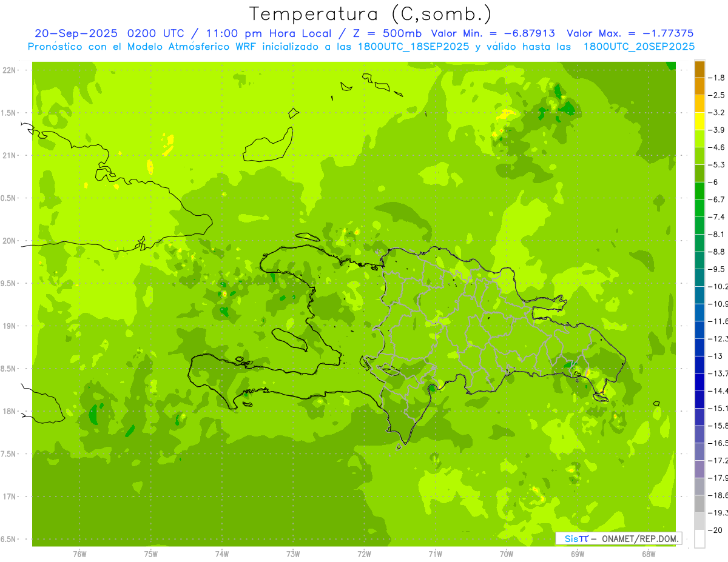Pick the dark orange top colorbar swatch
The width and height of the screenshot is (728, 562).
coord(699,69)
